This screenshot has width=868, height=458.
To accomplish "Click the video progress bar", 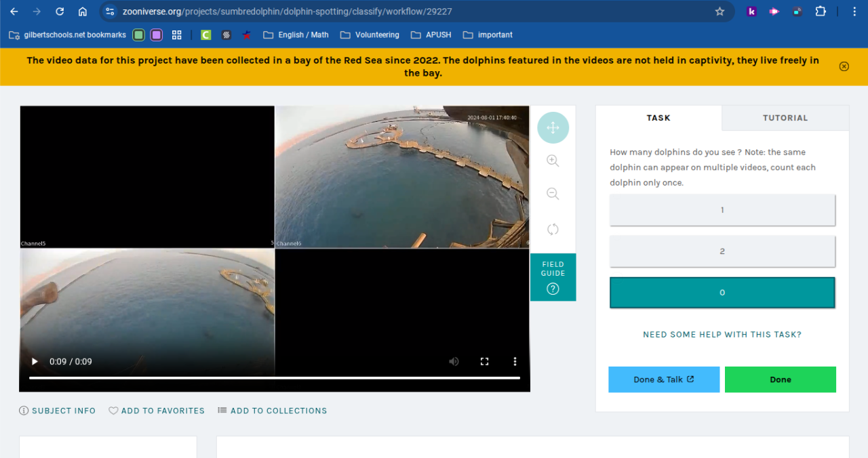I will coord(274,377).
